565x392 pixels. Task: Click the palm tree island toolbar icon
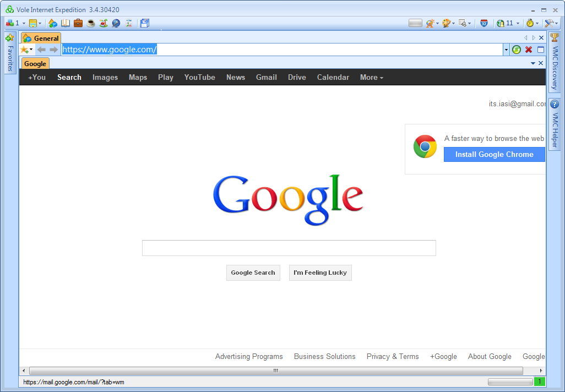(104, 23)
